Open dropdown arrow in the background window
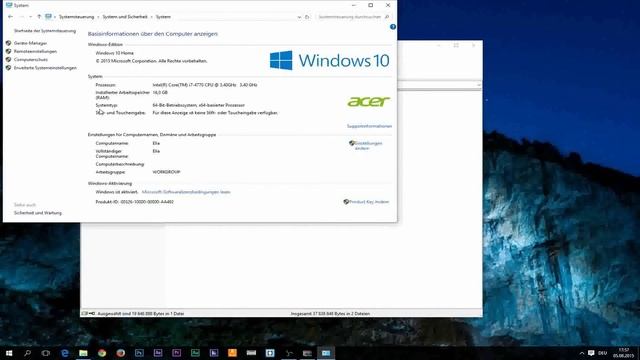640x360 pixels. point(479,85)
